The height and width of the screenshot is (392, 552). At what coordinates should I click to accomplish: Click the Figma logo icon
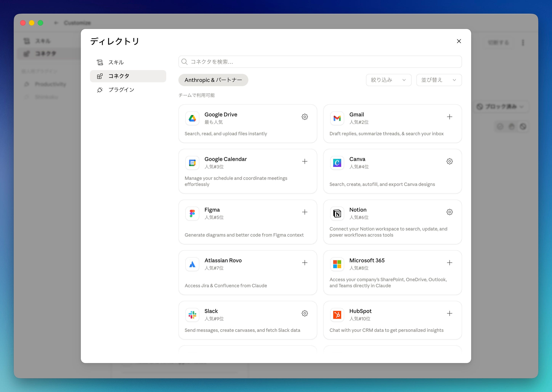192,214
